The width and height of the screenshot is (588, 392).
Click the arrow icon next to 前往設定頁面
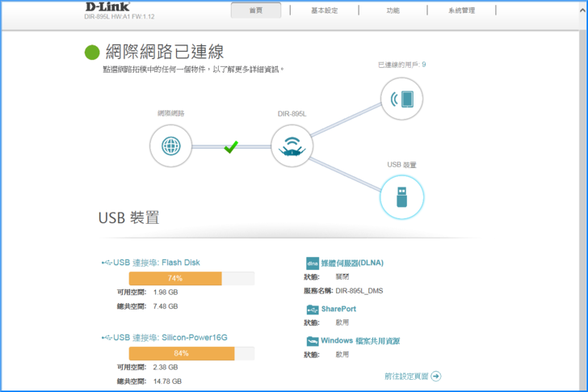[436, 376]
